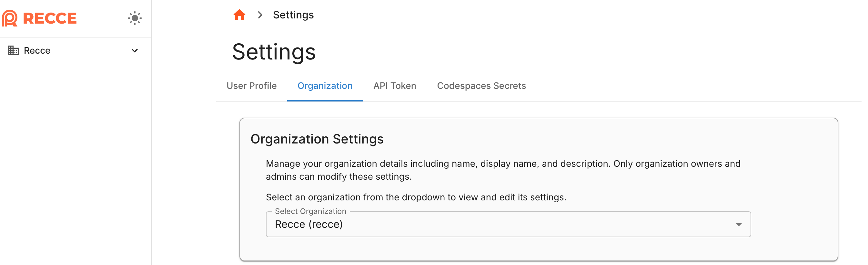
Task: Click Settings in the breadcrumb
Action: 293,15
